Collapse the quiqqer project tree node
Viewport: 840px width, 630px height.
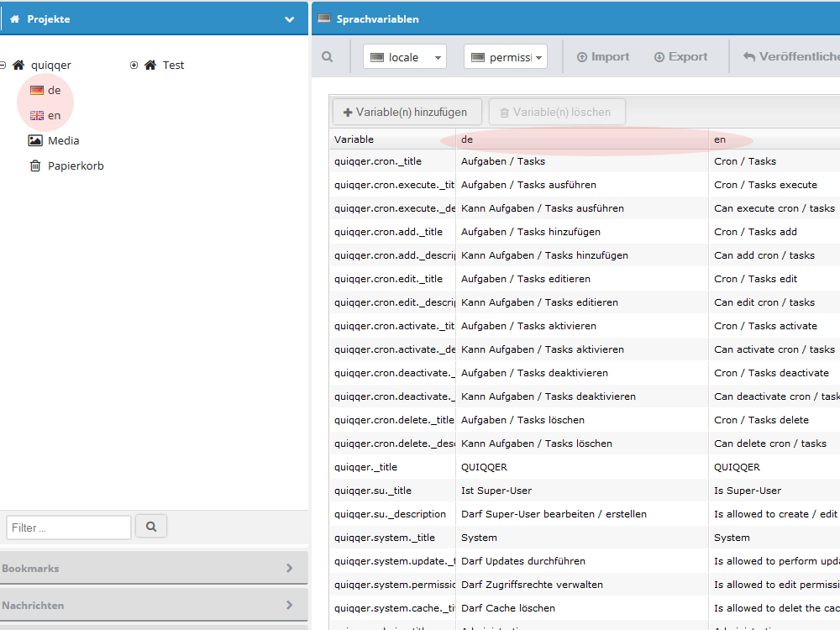point(3,65)
